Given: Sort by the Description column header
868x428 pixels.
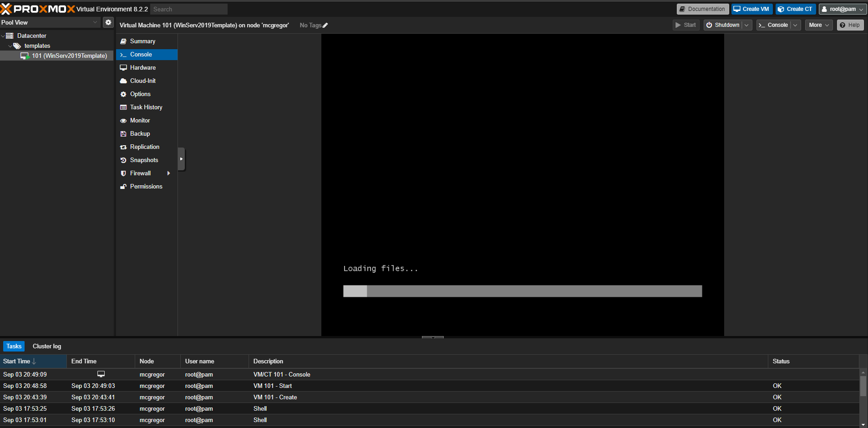Looking at the screenshot, I should pos(508,362).
